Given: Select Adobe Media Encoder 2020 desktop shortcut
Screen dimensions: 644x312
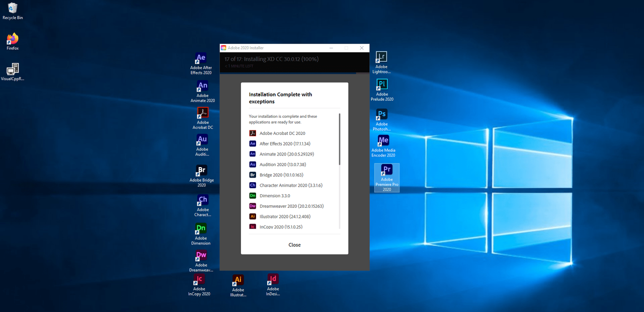Looking at the screenshot, I should click(x=383, y=146).
